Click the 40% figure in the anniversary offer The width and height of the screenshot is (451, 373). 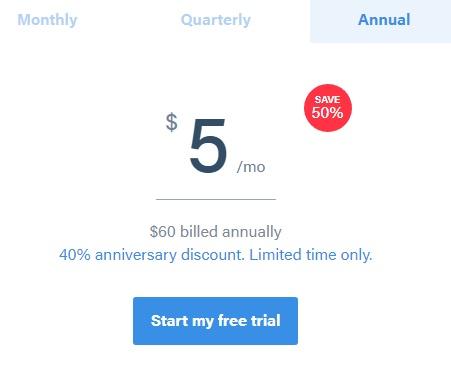(75, 255)
